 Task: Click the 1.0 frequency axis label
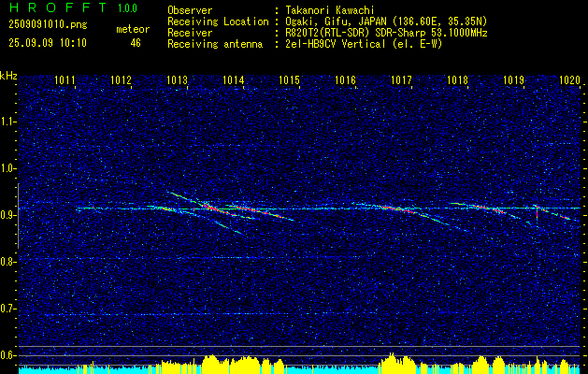[7, 168]
